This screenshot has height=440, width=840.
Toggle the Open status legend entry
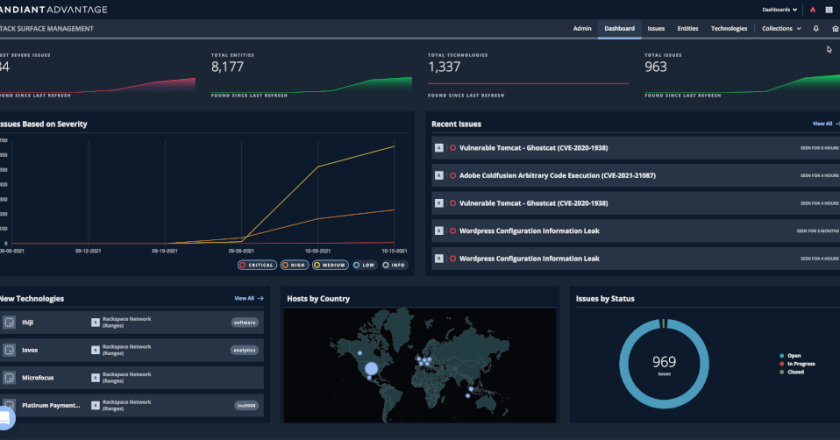790,356
